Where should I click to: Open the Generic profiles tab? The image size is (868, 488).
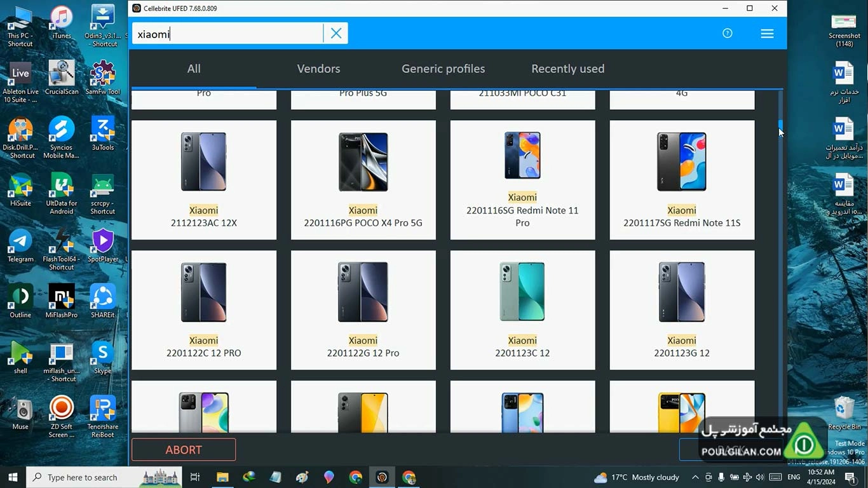click(443, 69)
